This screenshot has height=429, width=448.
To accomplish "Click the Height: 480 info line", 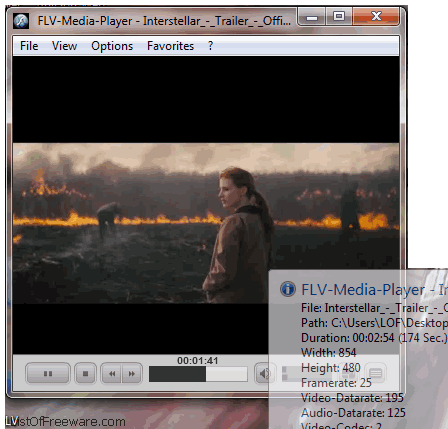I will [331, 368].
